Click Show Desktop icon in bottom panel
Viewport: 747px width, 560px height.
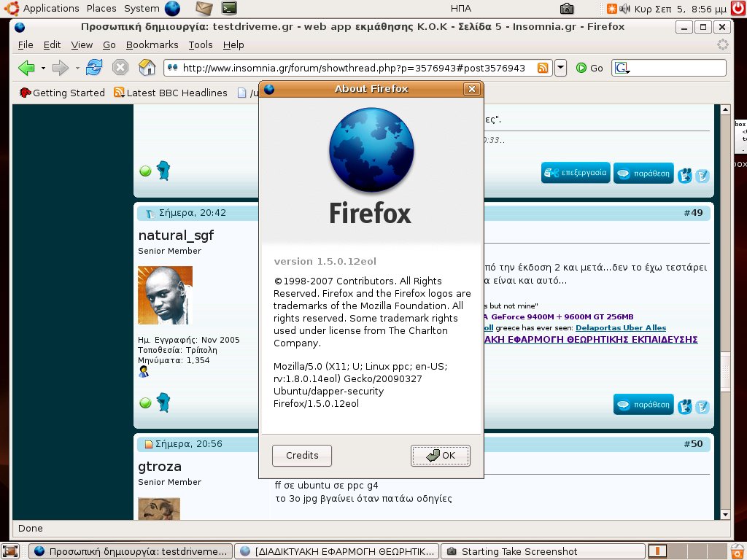click(10, 551)
